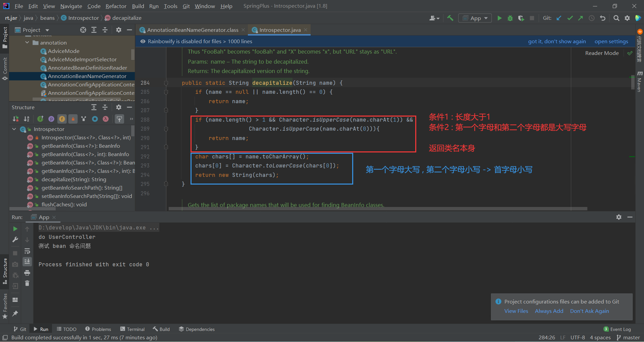Screen dimensions: 644x342
Task: Hide the Project tool window with minus icon
Action: (x=129, y=30)
